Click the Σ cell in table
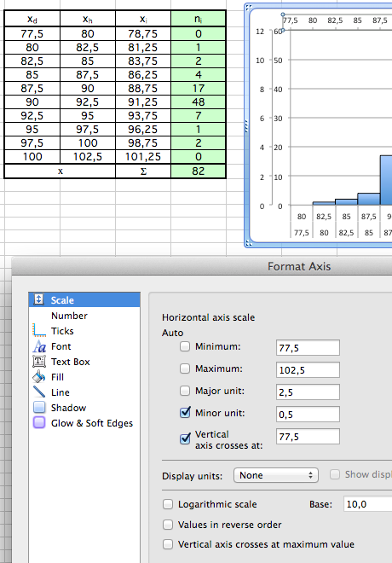Image resolution: width=392 pixels, height=563 pixels. [x=143, y=171]
